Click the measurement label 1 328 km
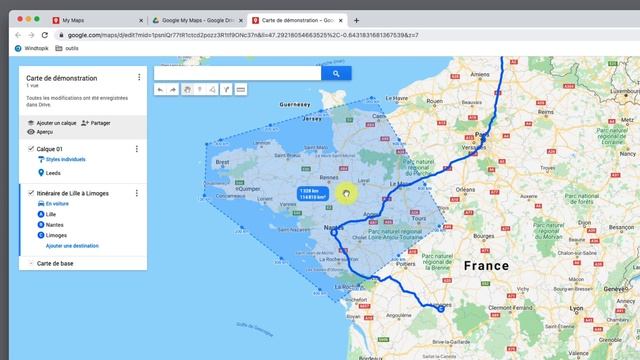 (x=313, y=194)
